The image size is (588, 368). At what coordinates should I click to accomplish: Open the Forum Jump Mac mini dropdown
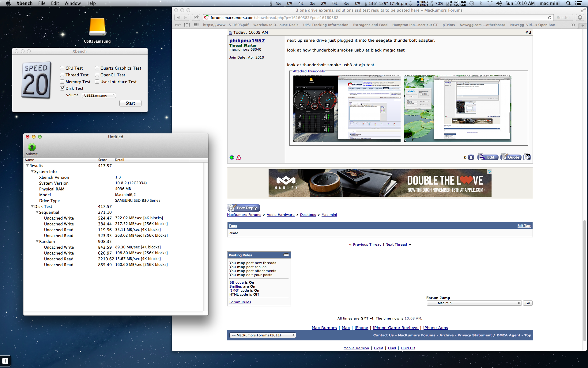coord(474,303)
